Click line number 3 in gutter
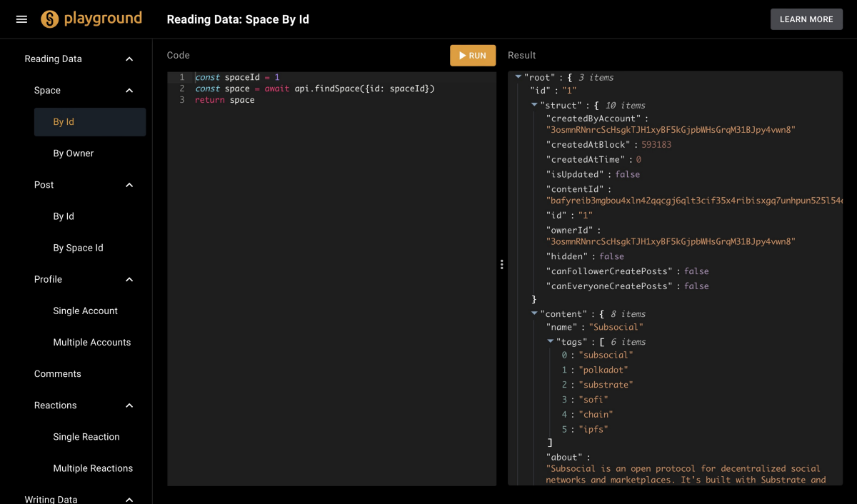 click(182, 100)
